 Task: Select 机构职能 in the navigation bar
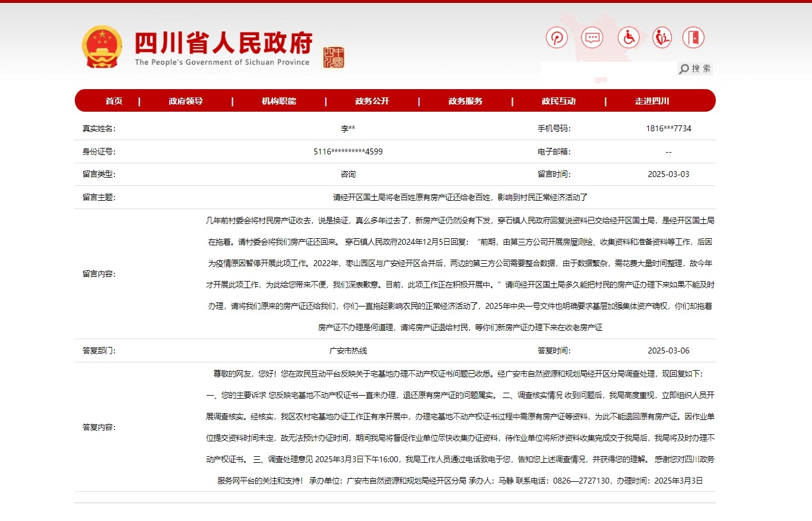(279, 101)
